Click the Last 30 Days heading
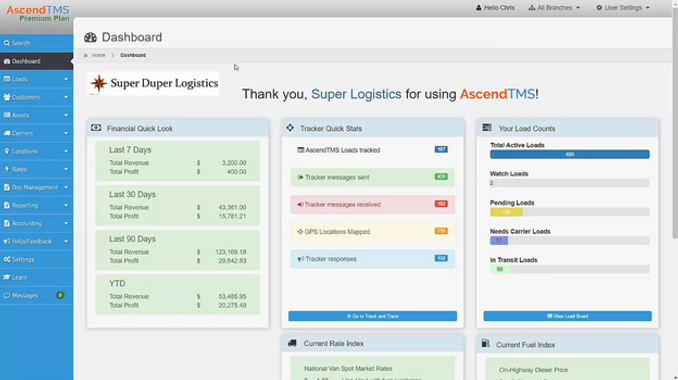 click(132, 195)
